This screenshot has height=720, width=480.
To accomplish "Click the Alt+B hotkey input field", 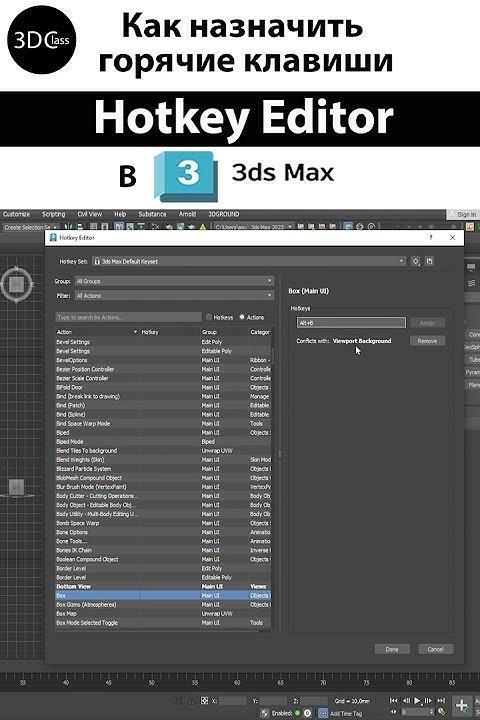I will pyautogui.click(x=351, y=323).
